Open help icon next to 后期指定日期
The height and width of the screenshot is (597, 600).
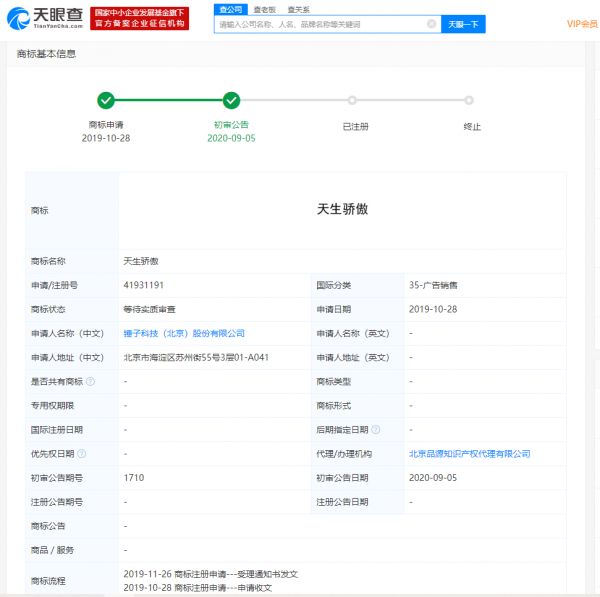click(x=375, y=429)
